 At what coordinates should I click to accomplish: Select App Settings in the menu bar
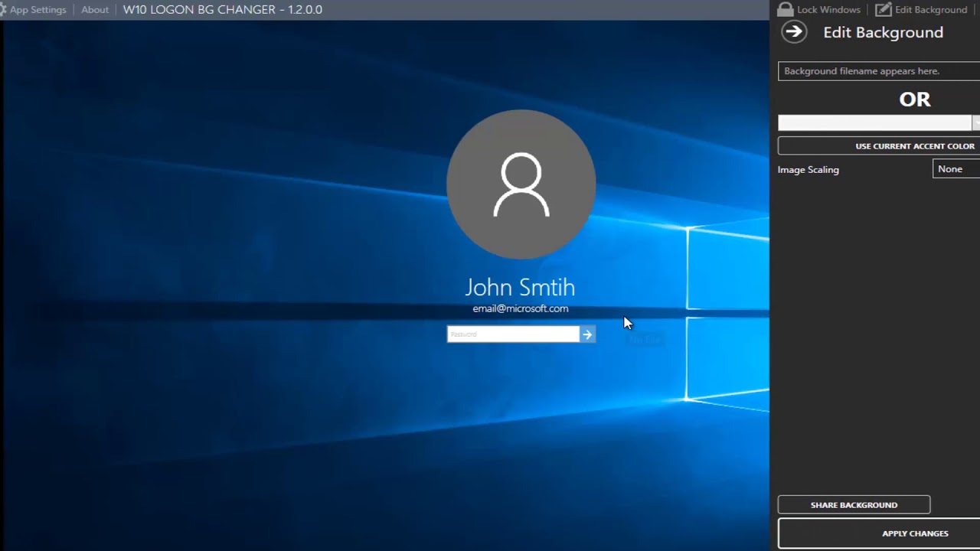point(38,9)
